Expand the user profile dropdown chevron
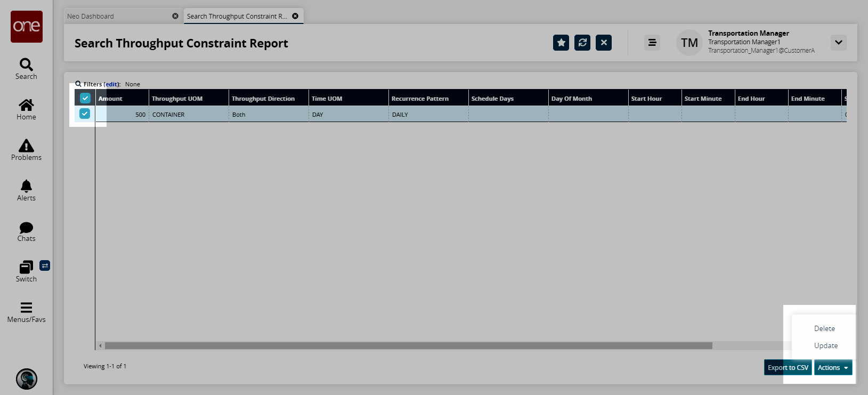 pos(839,43)
